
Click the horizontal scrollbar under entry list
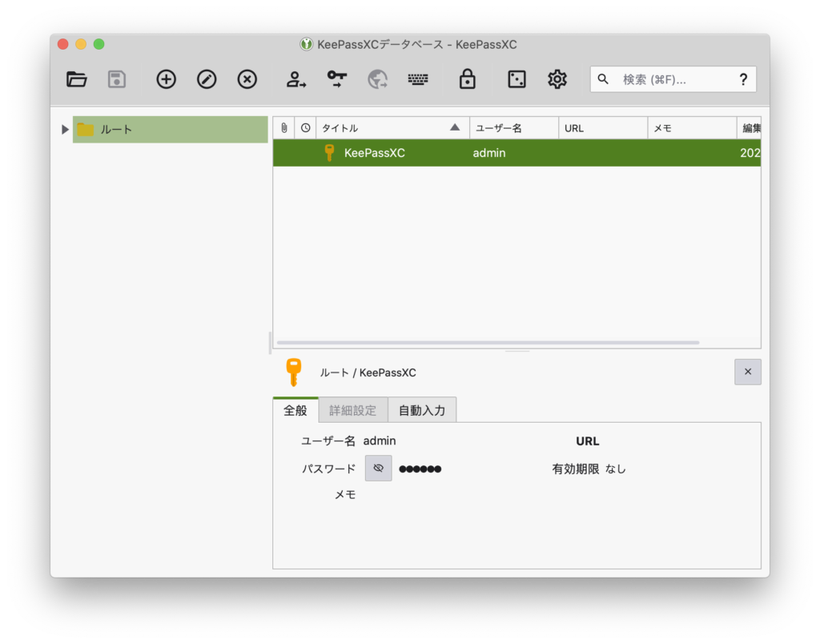pyautogui.click(x=488, y=343)
